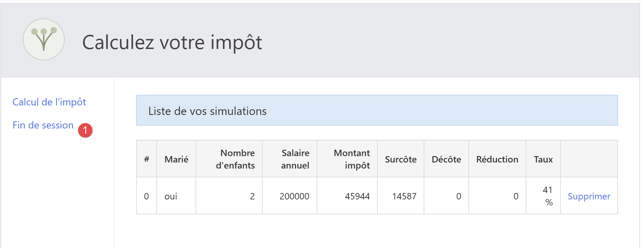Select the Surcôte value 14587
Image resolution: width=644 pixels, height=248 pixels.
[x=404, y=196]
